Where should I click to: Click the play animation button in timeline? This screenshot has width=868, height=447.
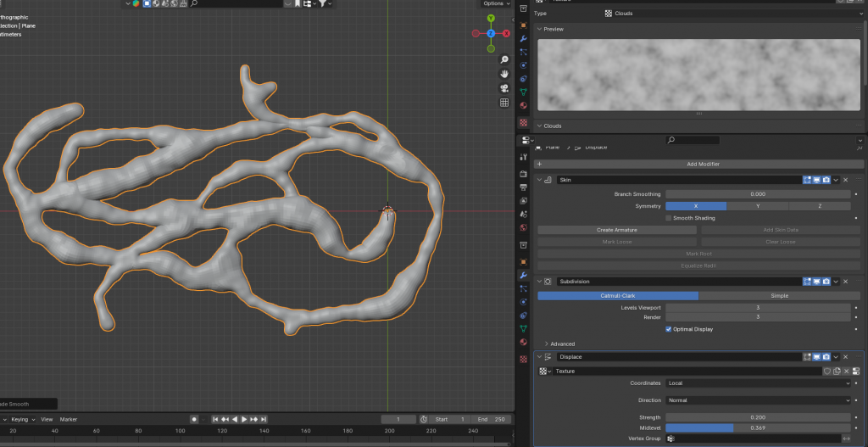[244, 419]
